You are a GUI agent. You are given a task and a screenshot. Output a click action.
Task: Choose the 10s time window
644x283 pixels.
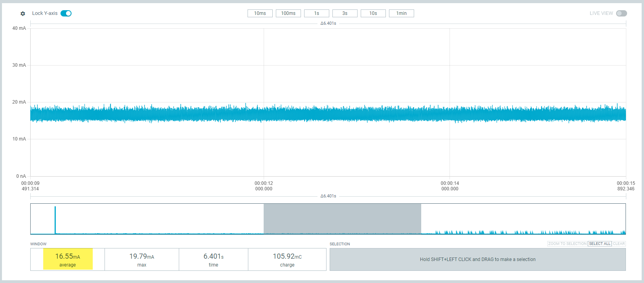[373, 13]
